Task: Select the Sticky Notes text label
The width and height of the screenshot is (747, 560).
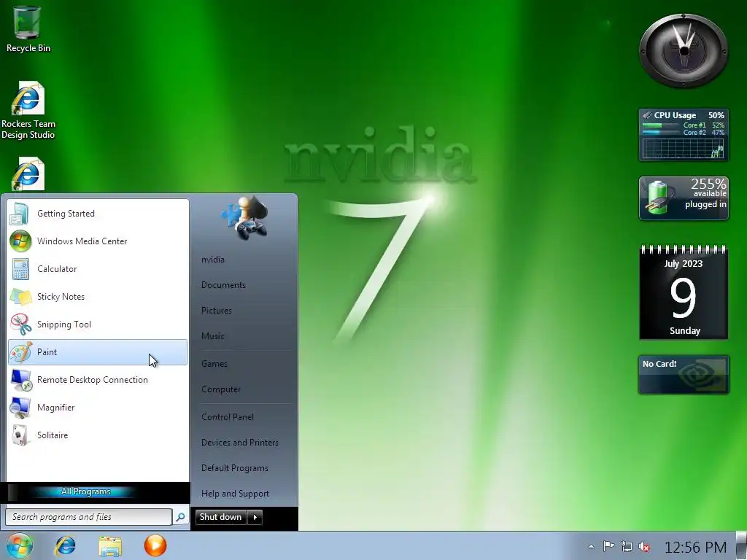Action: click(x=61, y=297)
